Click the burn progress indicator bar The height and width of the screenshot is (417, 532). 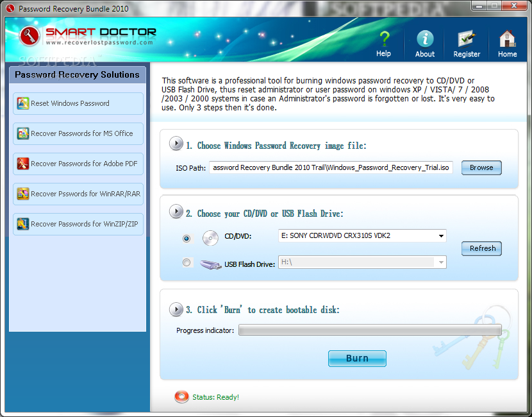pyautogui.click(x=370, y=330)
